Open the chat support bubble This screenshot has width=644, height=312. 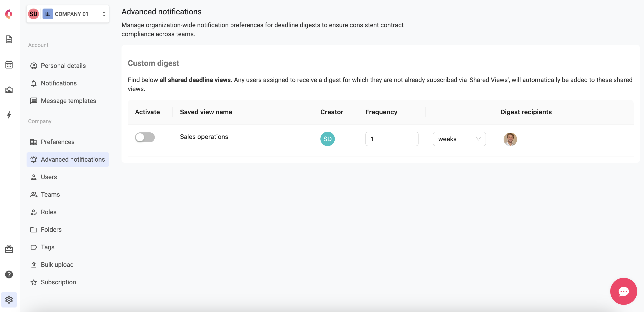(x=624, y=291)
